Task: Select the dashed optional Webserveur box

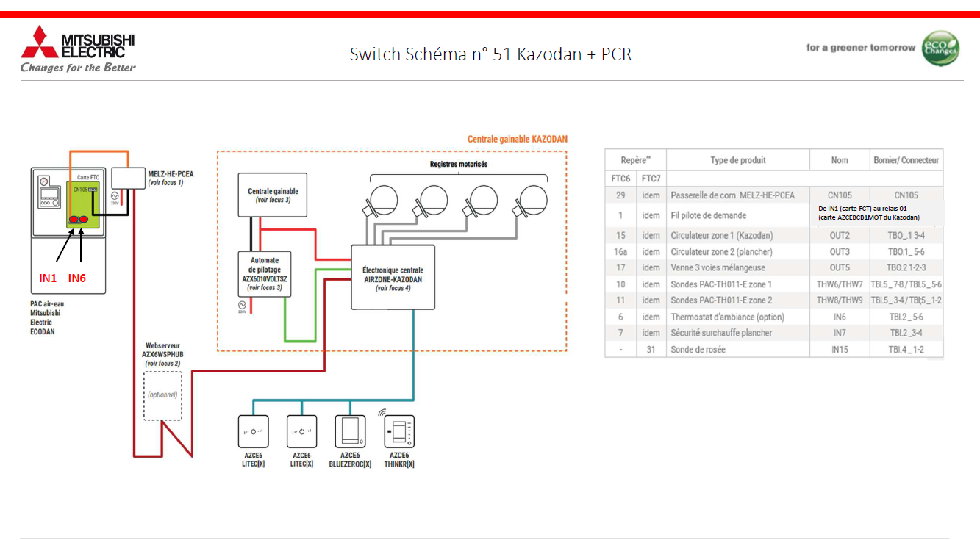Action: [x=162, y=395]
